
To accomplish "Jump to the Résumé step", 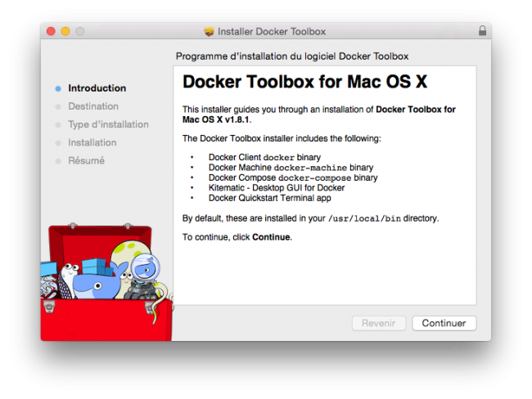I will tap(86, 160).
